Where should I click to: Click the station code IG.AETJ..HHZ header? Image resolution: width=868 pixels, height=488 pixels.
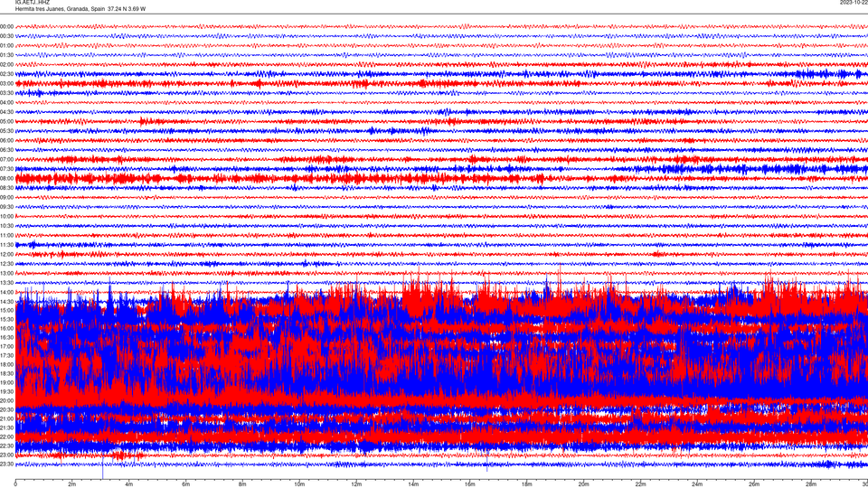click(33, 3)
